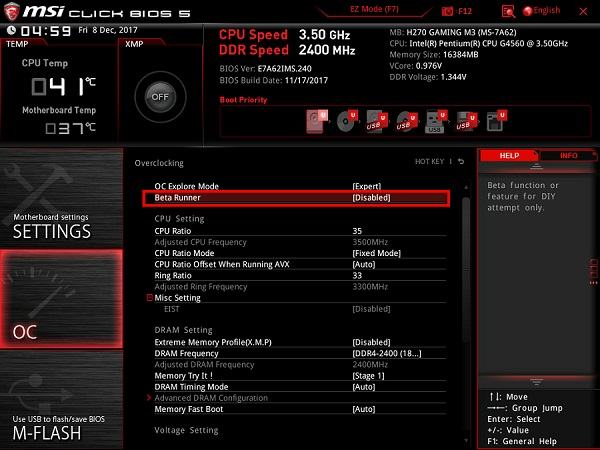Viewport: 600px width, 450px height.
Task: Select the network boot priority icon
Action: pyautogui.click(x=496, y=121)
